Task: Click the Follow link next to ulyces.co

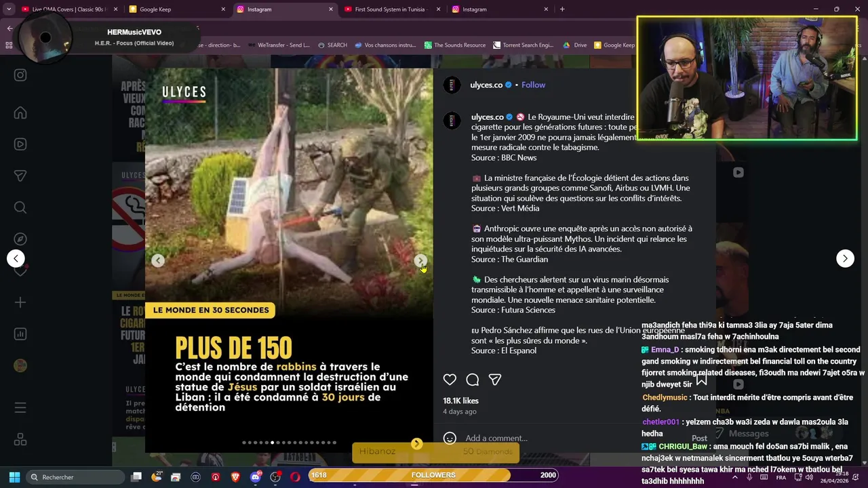Action: tap(533, 85)
